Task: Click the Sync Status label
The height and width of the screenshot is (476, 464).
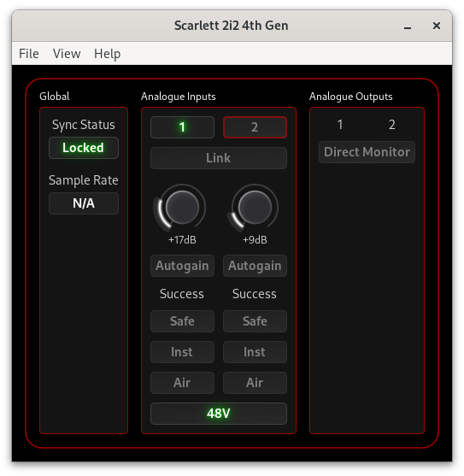Action: coord(84,125)
